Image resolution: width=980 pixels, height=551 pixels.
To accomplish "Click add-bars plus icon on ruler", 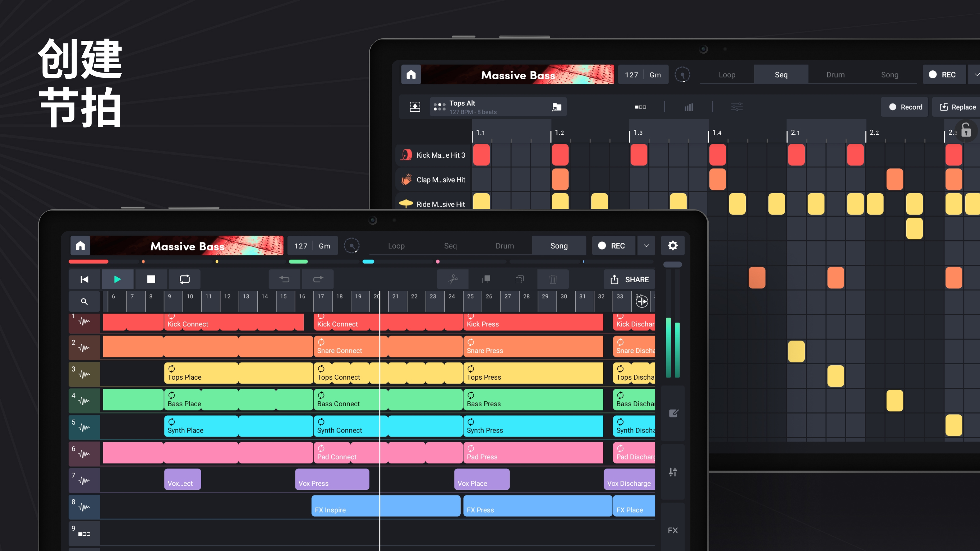I will (x=642, y=302).
